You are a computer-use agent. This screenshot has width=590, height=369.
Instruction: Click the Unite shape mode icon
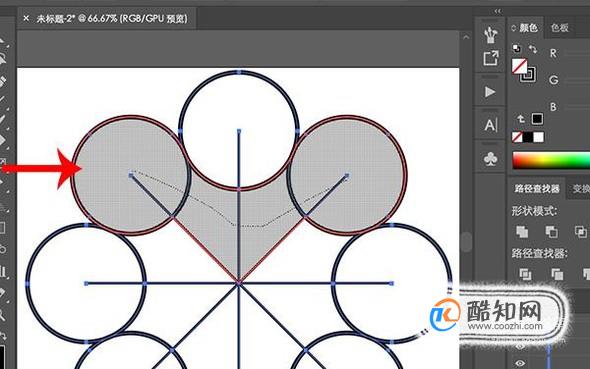[x=522, y=231]
